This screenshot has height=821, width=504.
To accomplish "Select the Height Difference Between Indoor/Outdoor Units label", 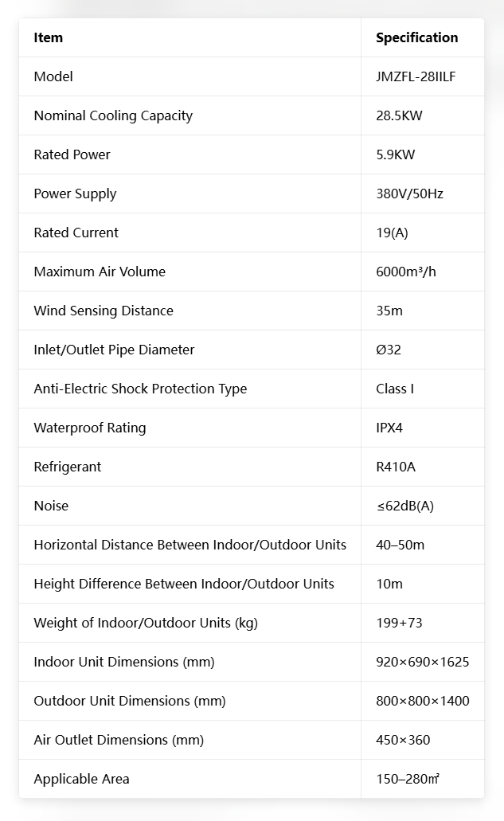I will [x=184, y=584].
